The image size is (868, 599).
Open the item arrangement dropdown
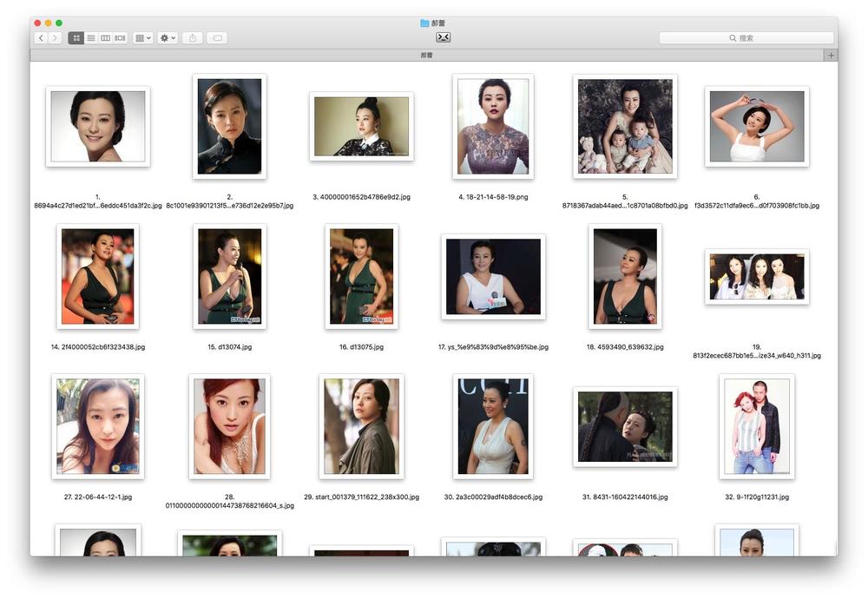[143, 37]
